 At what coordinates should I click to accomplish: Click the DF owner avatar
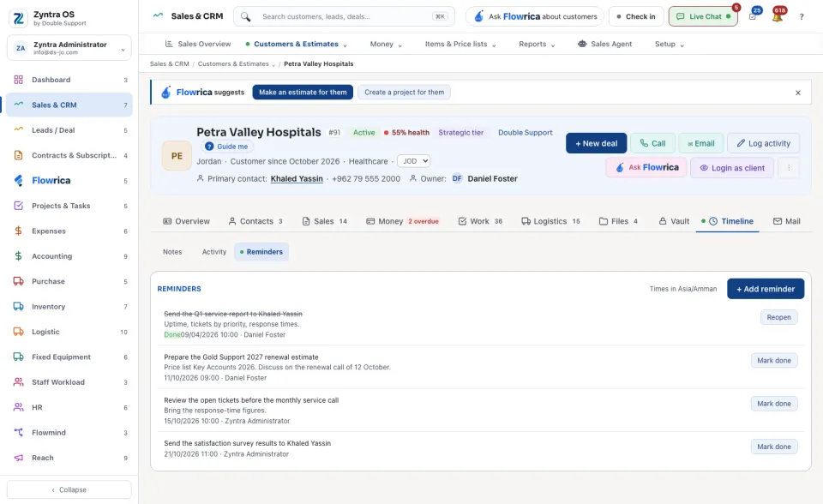pos(457,178)
